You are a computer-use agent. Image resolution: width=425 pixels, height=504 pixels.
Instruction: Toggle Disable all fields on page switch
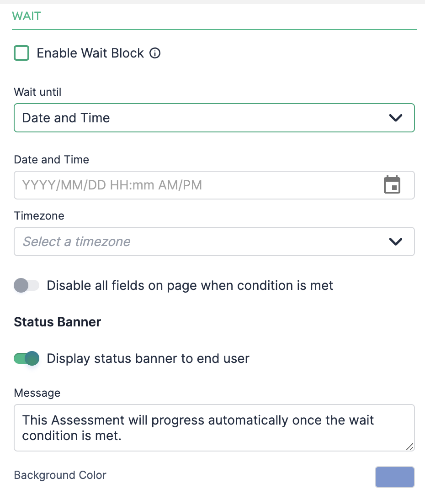[x=27, y=285]
